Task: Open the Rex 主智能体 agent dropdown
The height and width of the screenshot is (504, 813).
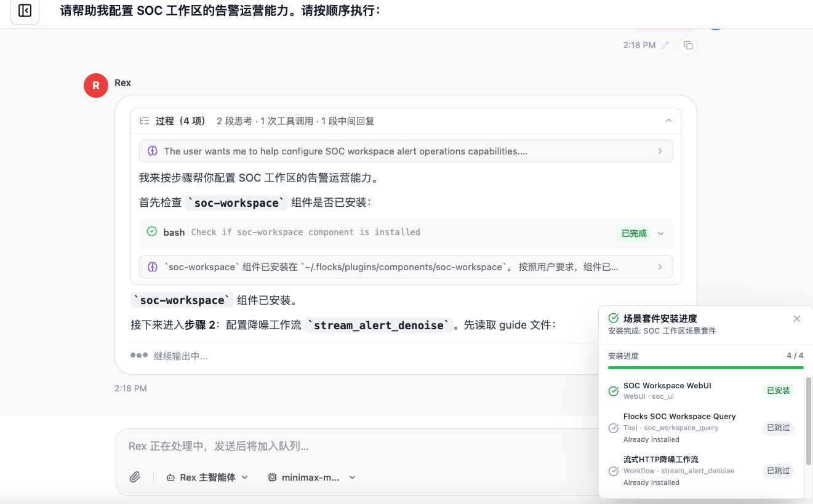Action: tap(207, 477)
